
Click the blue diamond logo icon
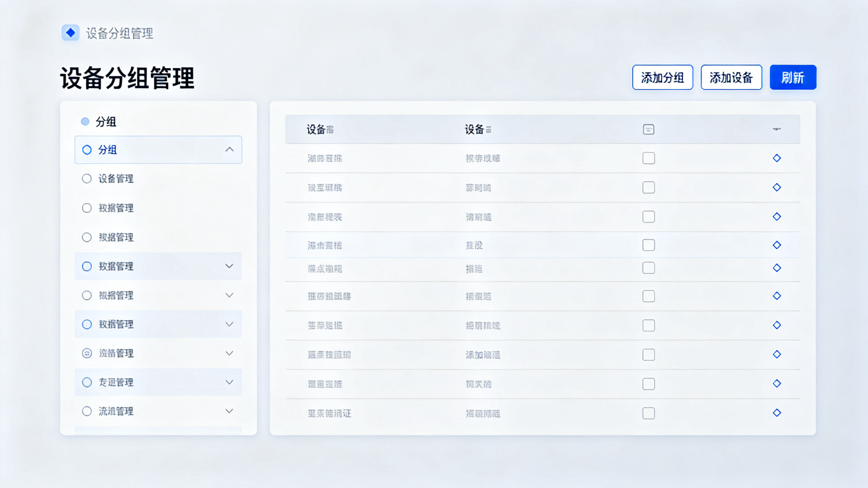point(70,32)
